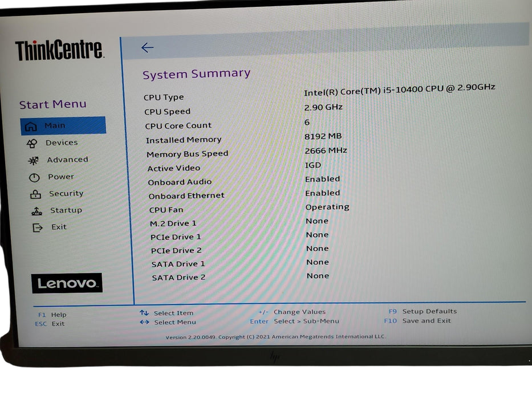Click the Intel Core i5-10400 CPU value
This screenshot has height=399, width=532.
pyautogui.click(x=399, y=90)
